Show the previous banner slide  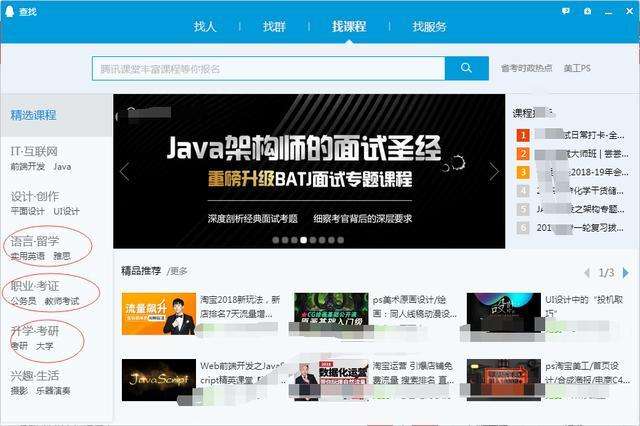click(124, 172)
